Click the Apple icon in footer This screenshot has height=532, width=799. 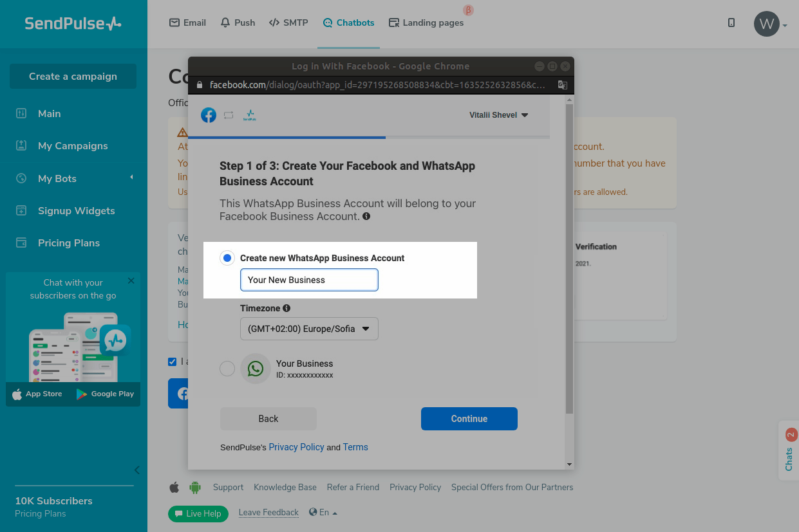click(174, 488)
